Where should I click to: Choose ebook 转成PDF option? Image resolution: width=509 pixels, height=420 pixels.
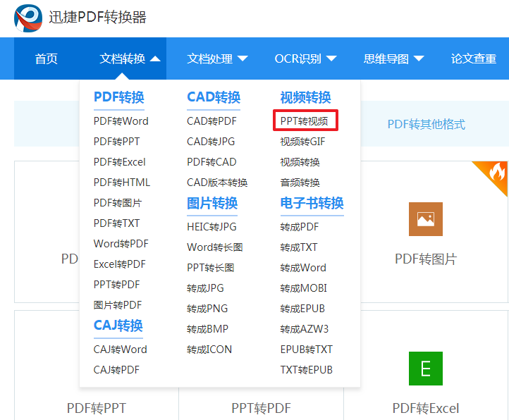[x=300, y=227]
